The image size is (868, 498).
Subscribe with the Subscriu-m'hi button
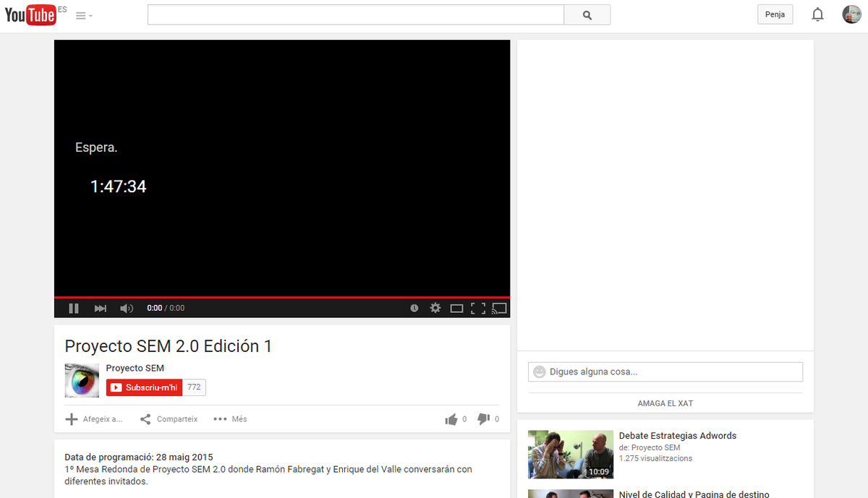[144, 387]
